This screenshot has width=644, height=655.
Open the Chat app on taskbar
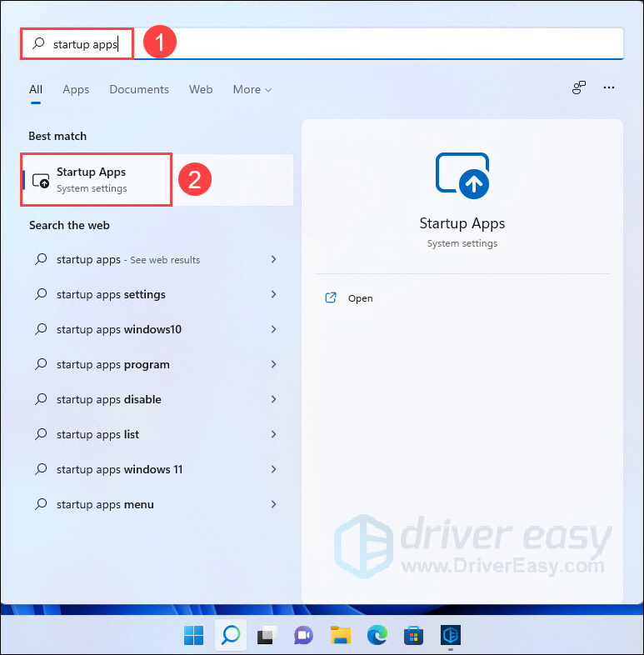pyautogui.click(x=303, y=635)
